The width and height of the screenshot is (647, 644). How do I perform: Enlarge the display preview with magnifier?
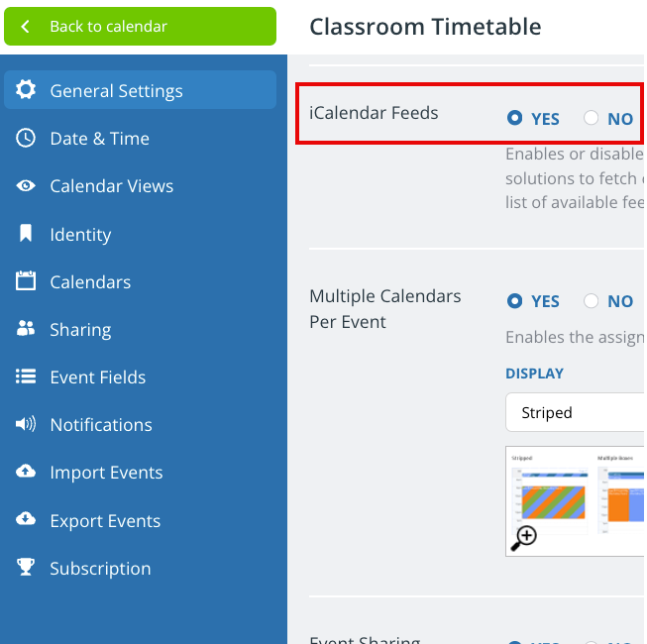pos(523,538)
